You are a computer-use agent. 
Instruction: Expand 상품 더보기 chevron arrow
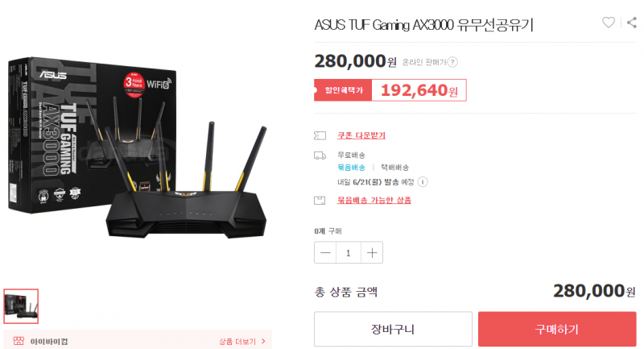(263, 341)
